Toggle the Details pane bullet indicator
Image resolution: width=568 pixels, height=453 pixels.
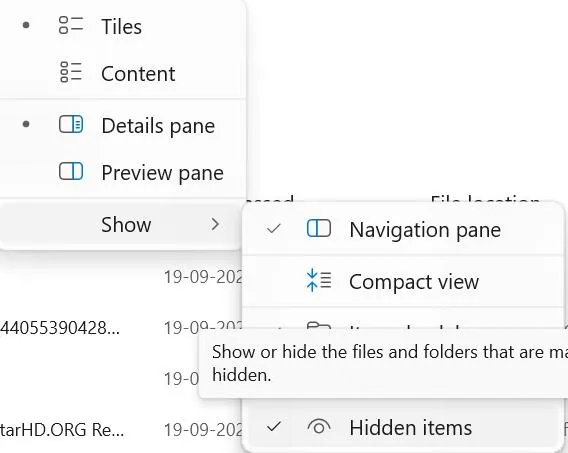click(26, 124)
